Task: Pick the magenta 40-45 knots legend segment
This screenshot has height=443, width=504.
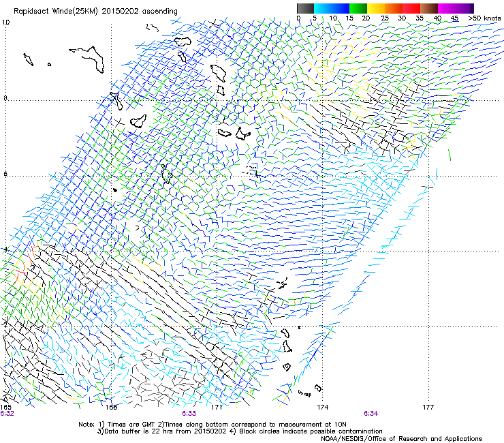Action: coord(447,8)
